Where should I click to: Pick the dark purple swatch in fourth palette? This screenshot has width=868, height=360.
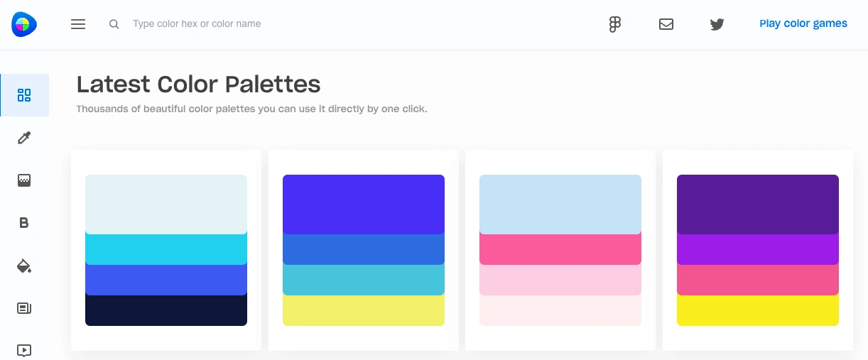(x=758, y=204)
